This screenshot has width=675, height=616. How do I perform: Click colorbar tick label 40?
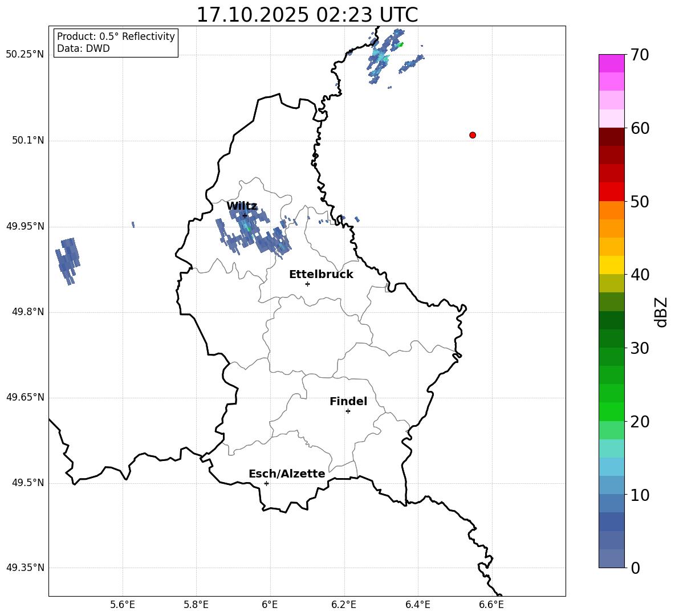640,275
